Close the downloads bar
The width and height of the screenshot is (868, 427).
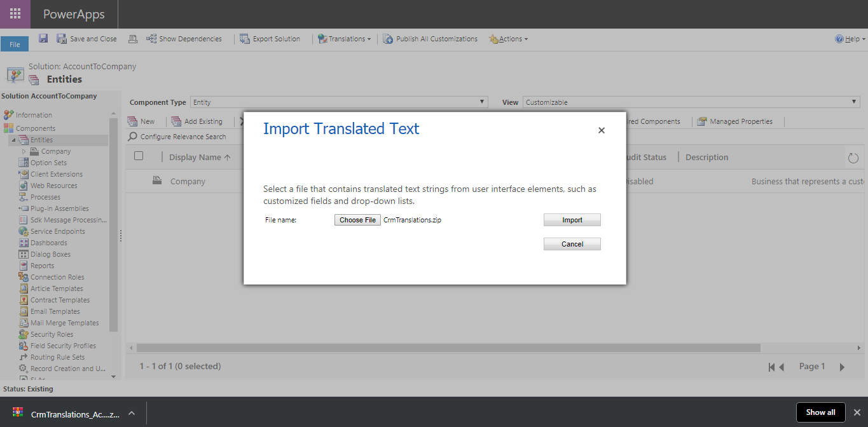(857, 412)
